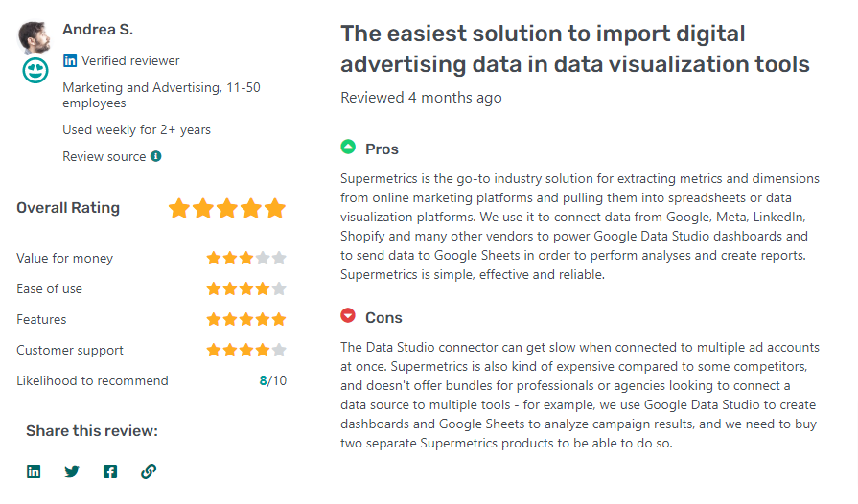The width and height of the screenshot is (858, 504).
Task: Click LinkedIn Verified reviewer badge icon
Action: (69, 60)
